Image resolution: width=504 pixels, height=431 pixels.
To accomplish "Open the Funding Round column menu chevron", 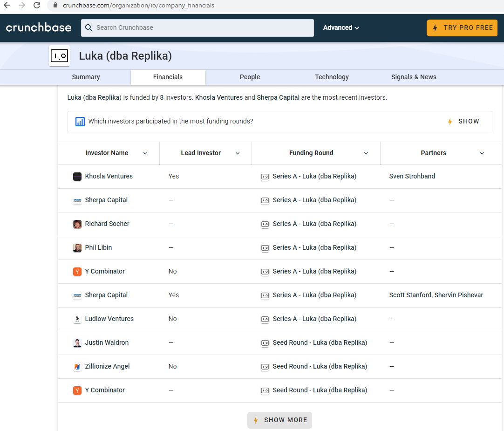I will (x=366, y=153).
